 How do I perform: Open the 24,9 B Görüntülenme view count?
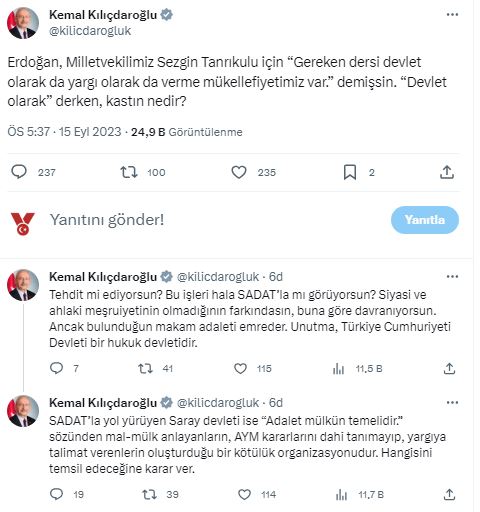(x=187, y=132)
